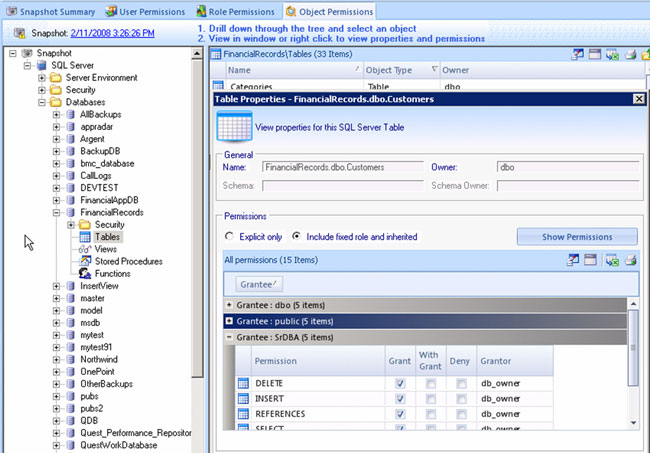Collapse the Snapshot root node
The height and width of the screenshot is (453, 650).
[13, 53]
